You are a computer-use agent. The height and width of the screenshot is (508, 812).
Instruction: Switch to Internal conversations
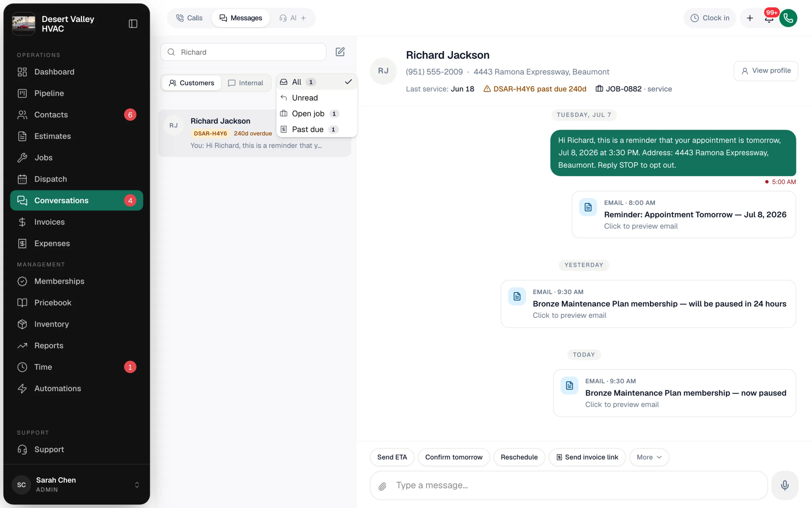coord(246,83)
